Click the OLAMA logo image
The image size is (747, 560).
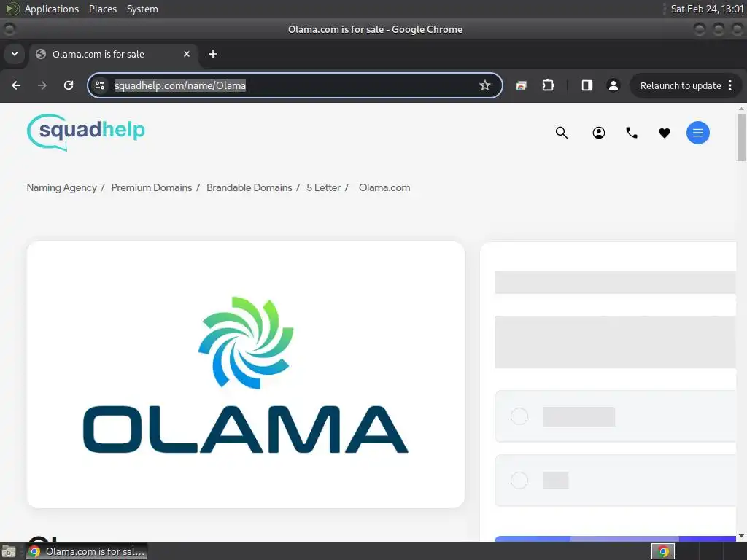pos(246,374)
